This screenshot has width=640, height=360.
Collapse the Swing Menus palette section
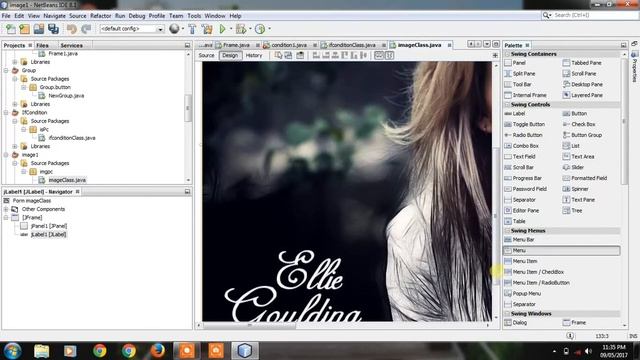(x=507, y=231)
